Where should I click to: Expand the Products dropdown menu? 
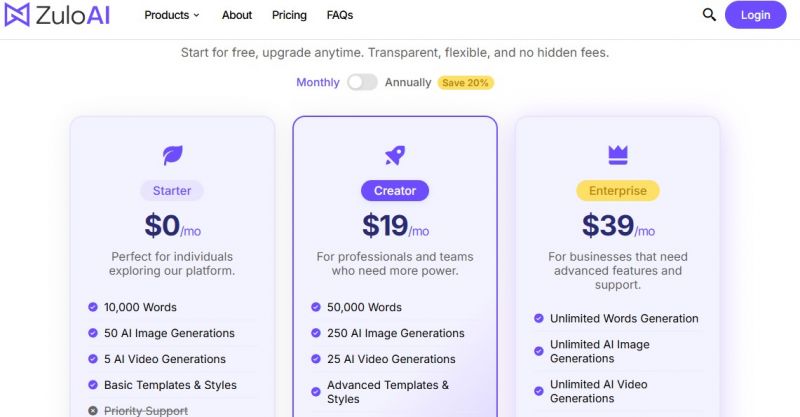(172, 15)
